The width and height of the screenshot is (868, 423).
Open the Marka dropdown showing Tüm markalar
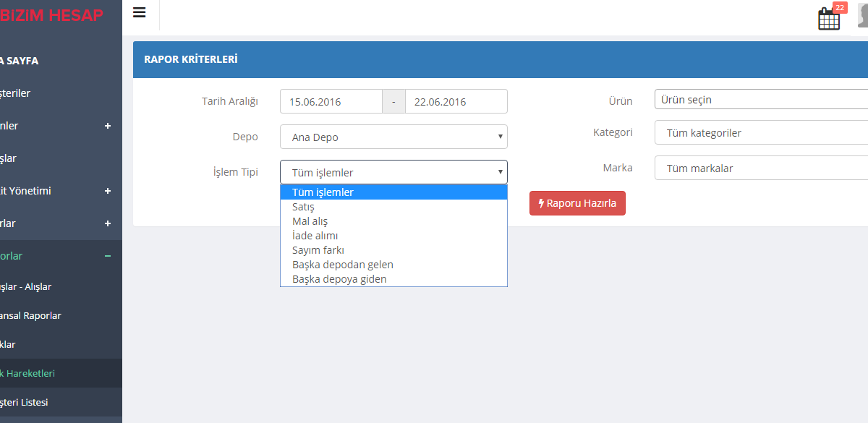click(x=759, y=168)
